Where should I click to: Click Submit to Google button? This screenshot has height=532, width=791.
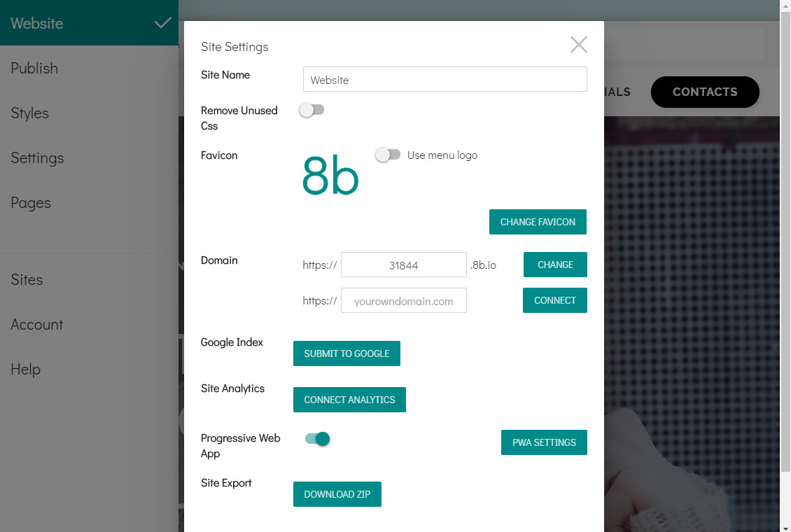click(x=346, y=353)
